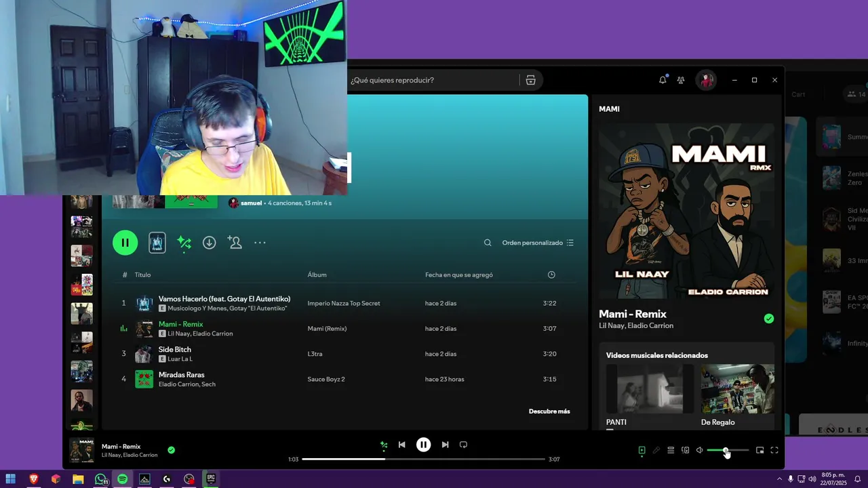Open playlist owner samuel profile link

coord(251,203)
